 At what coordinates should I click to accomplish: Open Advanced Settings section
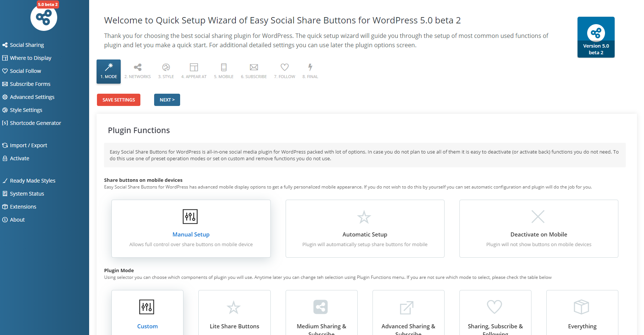tap(32, 97)
